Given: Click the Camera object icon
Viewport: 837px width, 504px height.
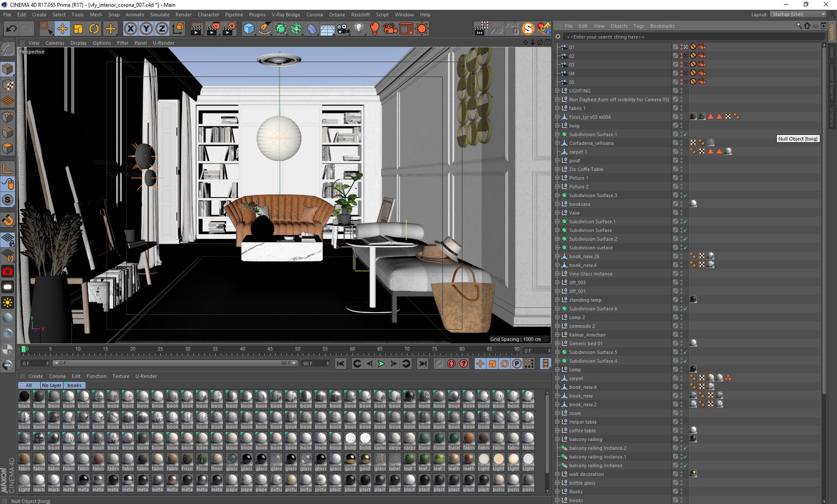Looking at the screenshot, I should pos(343,29).
